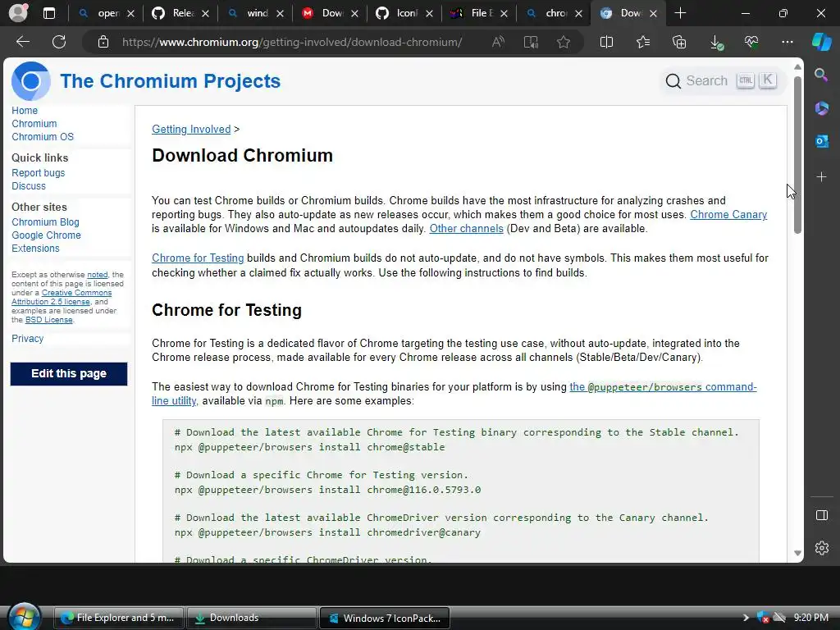Click the Edit this page button
The height and width of the screenshot is (630, 840).
[x=69, y=373]
